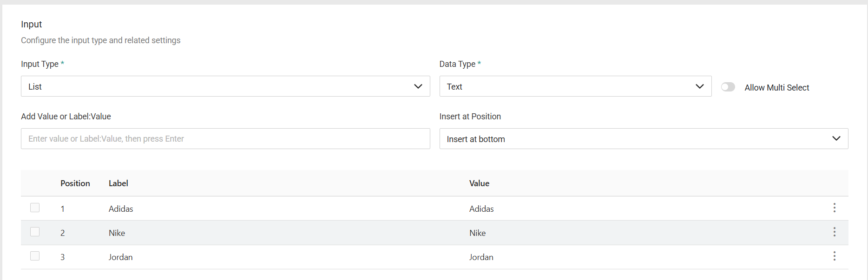Click the Value column header
The height and width of the screenshot is (280, 868).
pos(479,183)
